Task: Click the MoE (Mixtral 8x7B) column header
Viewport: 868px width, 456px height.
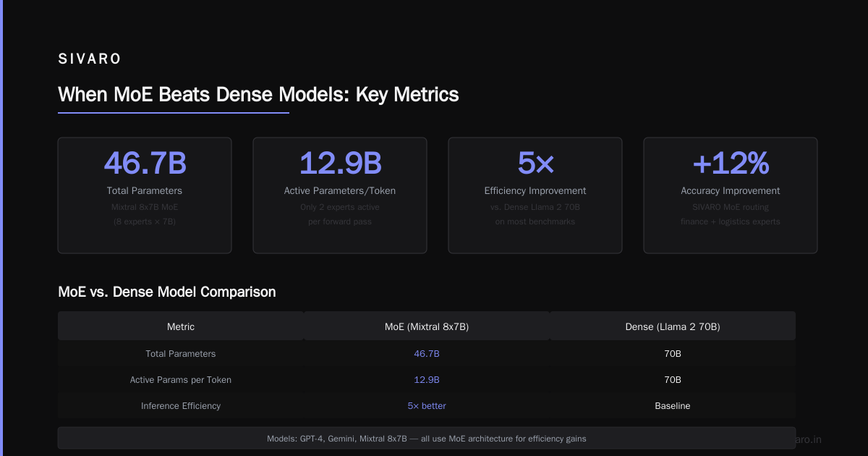Action: (x=427, y=326)
